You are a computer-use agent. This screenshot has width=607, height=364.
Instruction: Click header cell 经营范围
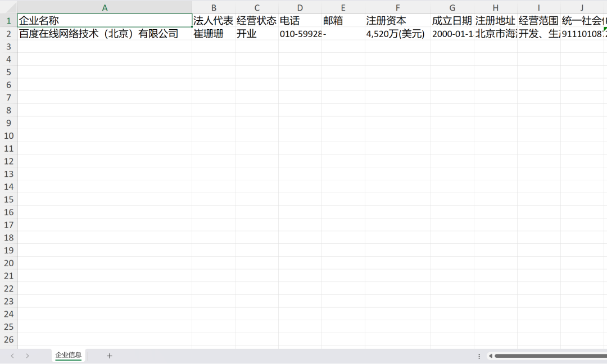(538, 20)
